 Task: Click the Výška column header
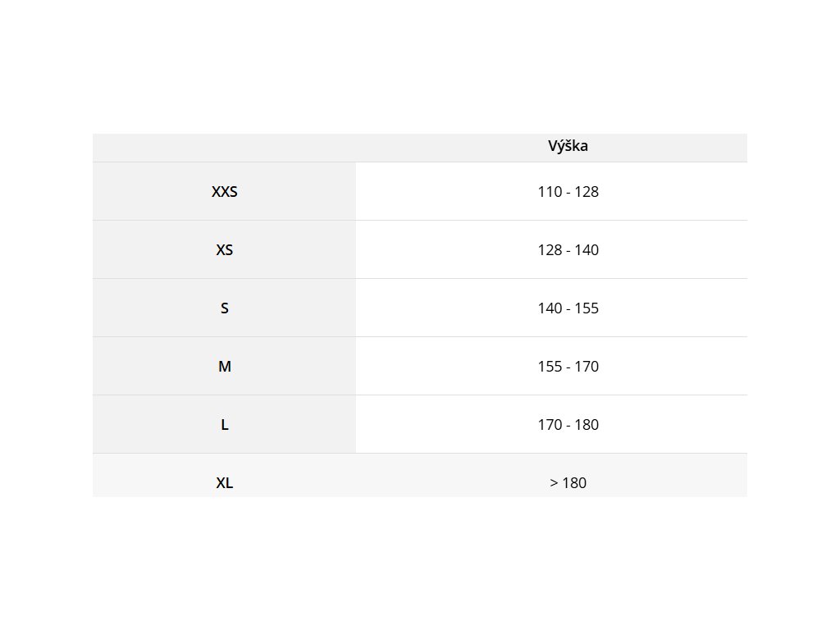coord(568,146)
